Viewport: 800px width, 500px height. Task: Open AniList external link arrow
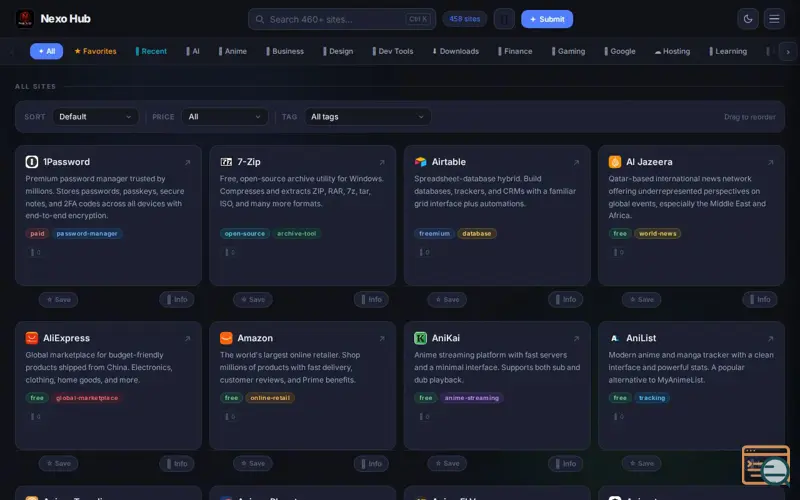tap(770, 338)
